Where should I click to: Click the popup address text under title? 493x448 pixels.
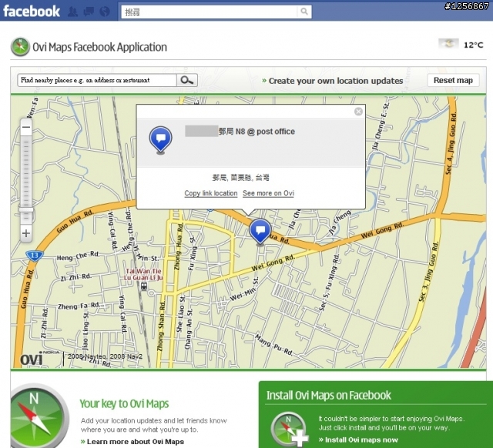[241, 178]
